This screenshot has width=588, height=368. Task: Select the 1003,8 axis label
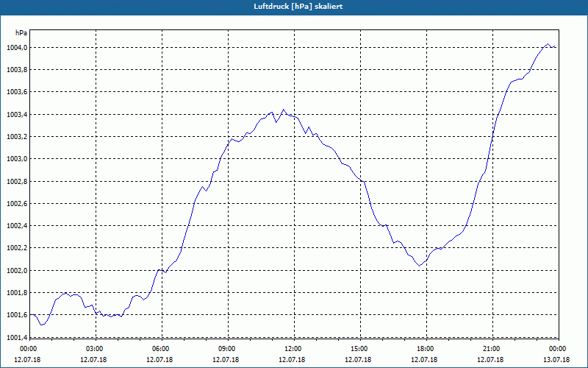coord(16,70)
